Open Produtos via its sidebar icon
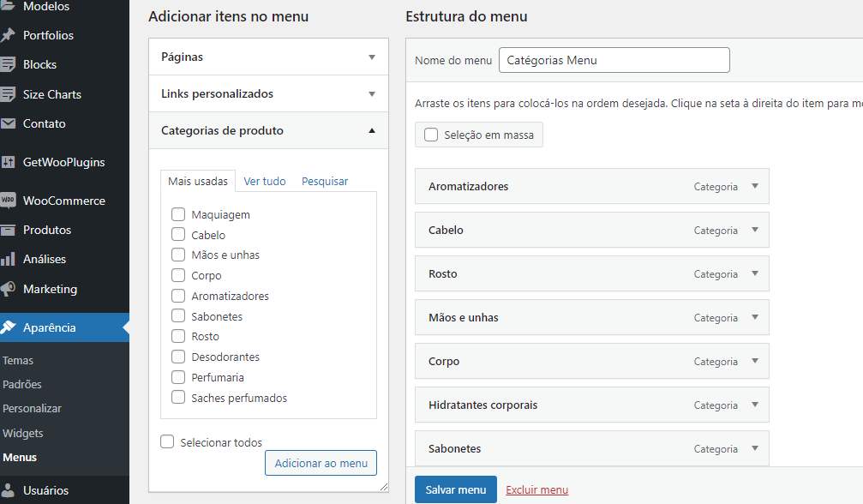Image resolution: width=863 pixels, height=504 pixels. click(8, 230)
